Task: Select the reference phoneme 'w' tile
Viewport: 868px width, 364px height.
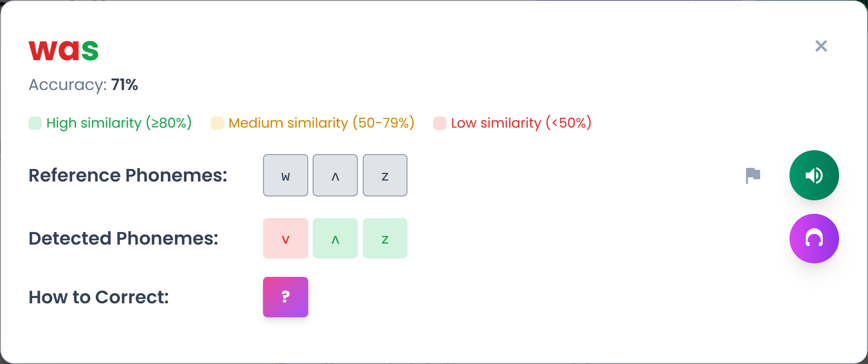Action: [x=286, y=175]
